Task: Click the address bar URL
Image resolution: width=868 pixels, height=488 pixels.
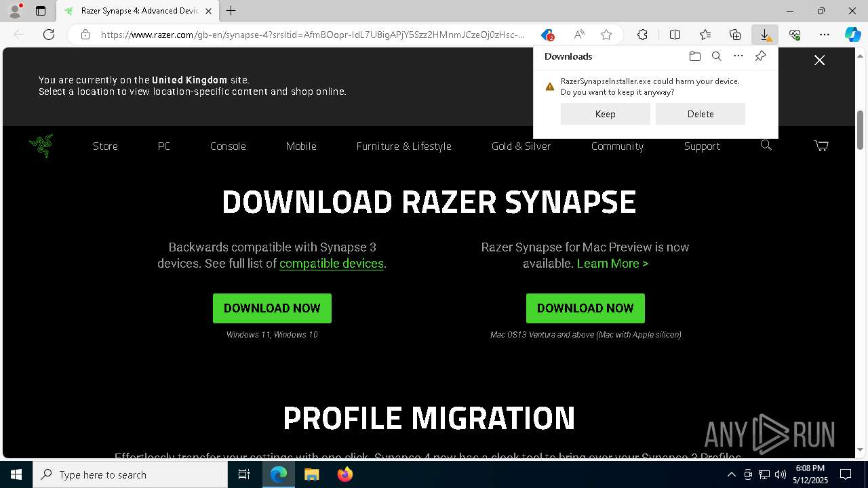Action: pyautogui.click(x=312, y=35)
